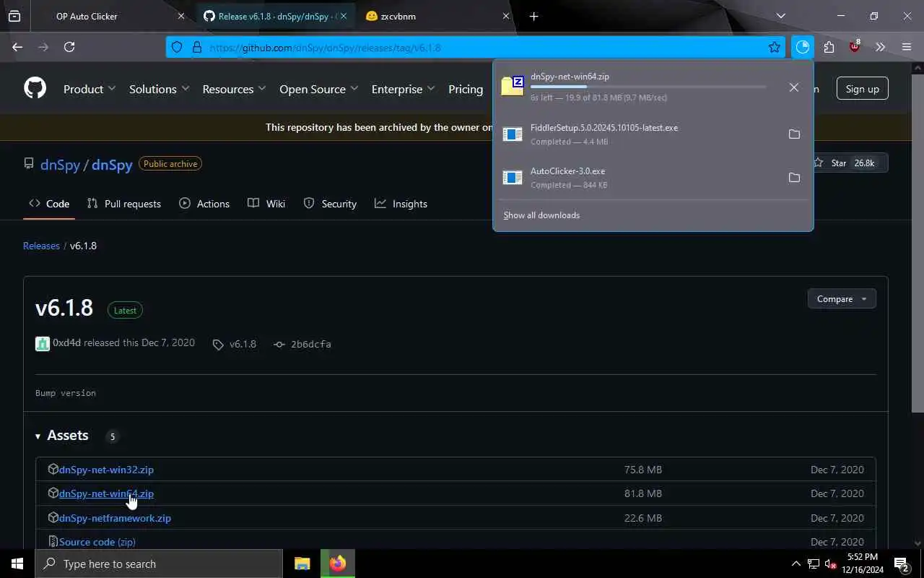The width and height of the screenshot is (924, 578).
Task: Click the 0xd4d avatar icon
Action: (43, 344)
